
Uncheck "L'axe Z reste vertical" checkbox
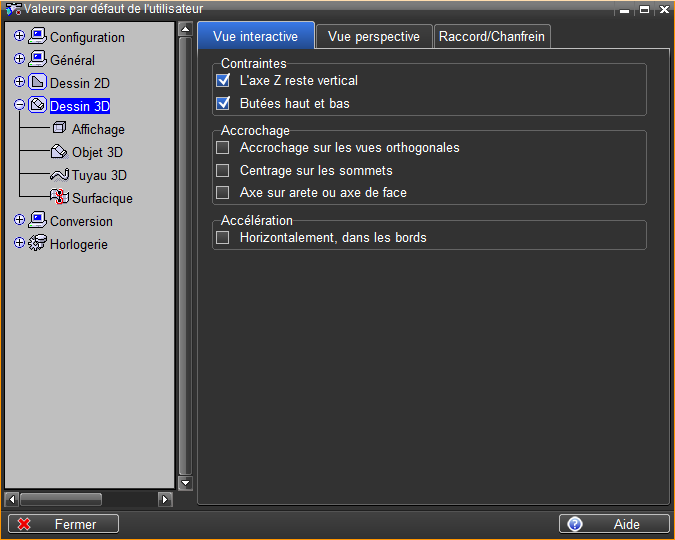pyautogui.click(x=223, y=80)
